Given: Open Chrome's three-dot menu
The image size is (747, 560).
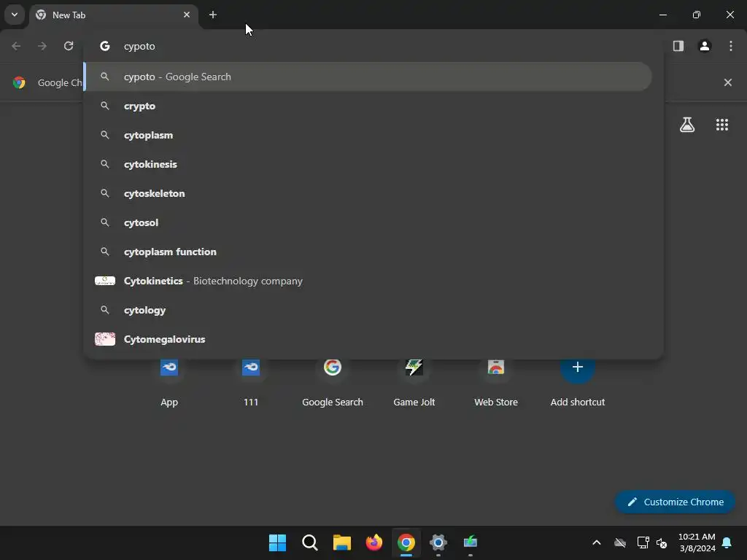Looking at the screenshot, I should pos(731,46).
